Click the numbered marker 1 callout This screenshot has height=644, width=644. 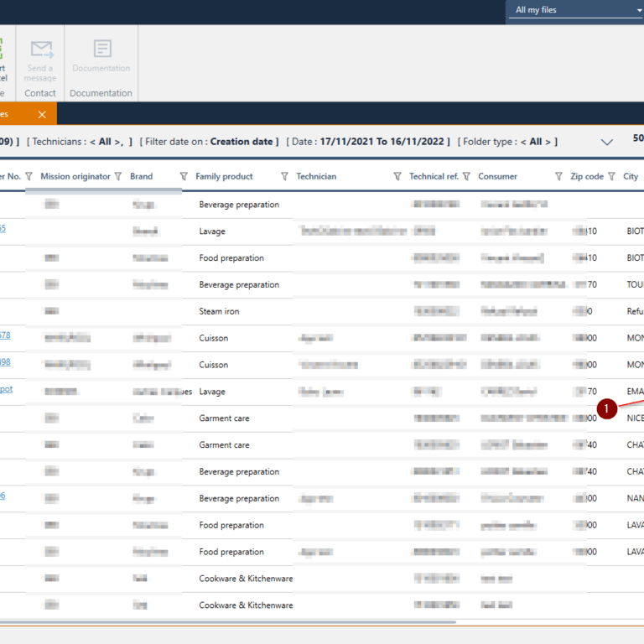pos(606,408)
